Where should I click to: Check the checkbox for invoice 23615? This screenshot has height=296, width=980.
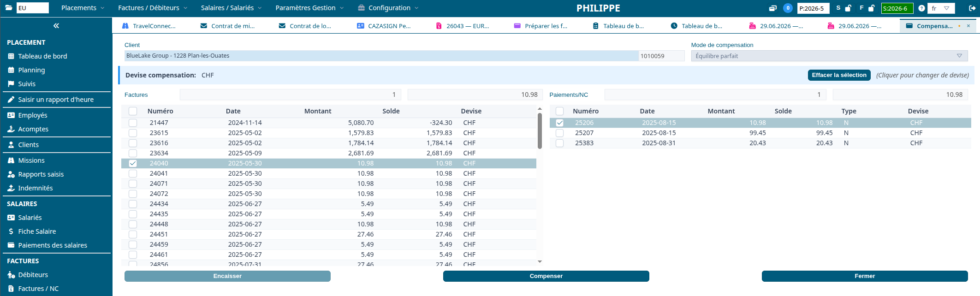pyautogui.click(x=133, y=133)
